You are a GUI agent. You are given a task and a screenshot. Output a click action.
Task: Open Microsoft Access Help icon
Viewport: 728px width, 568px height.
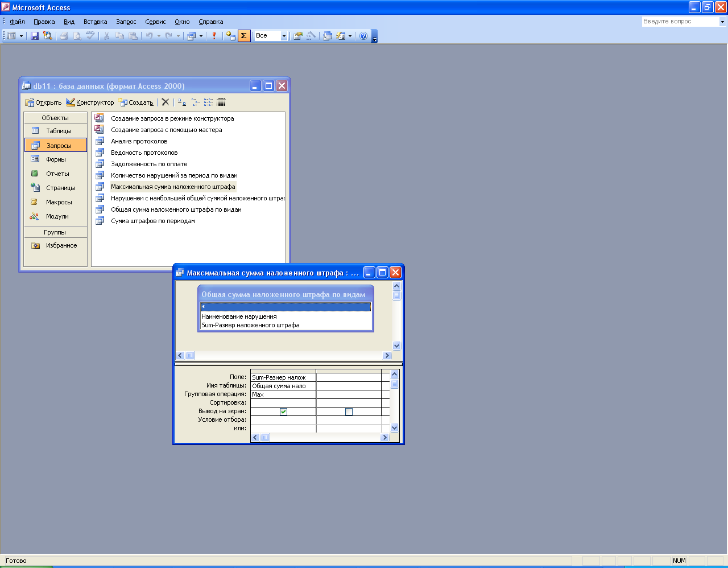(x=363, y=36)
